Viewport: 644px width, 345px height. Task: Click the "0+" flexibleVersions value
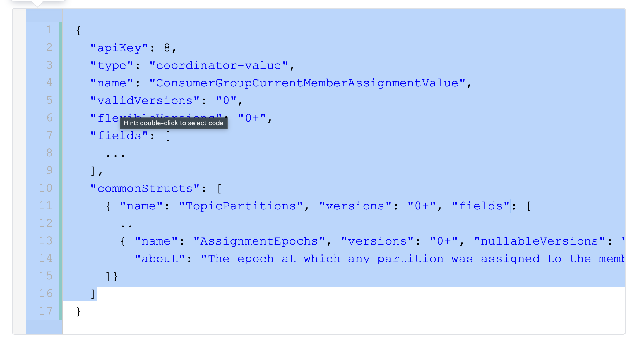252,118
